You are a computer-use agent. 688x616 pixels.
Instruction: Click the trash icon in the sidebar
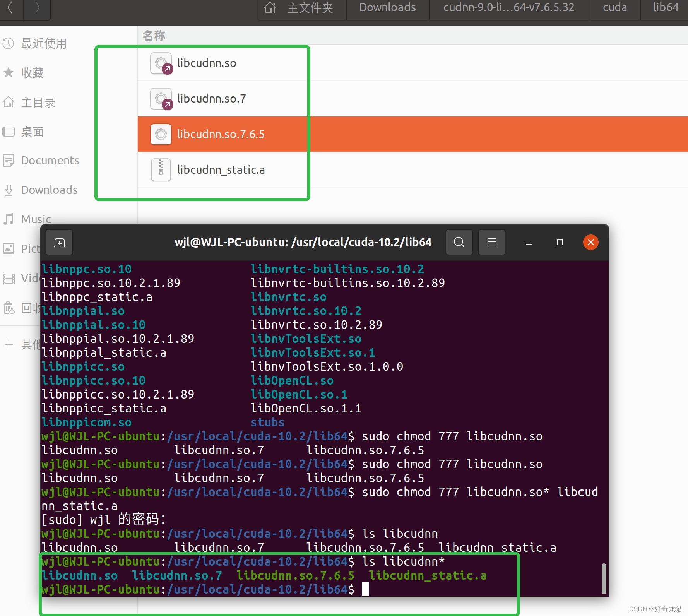tap(9, 308)
